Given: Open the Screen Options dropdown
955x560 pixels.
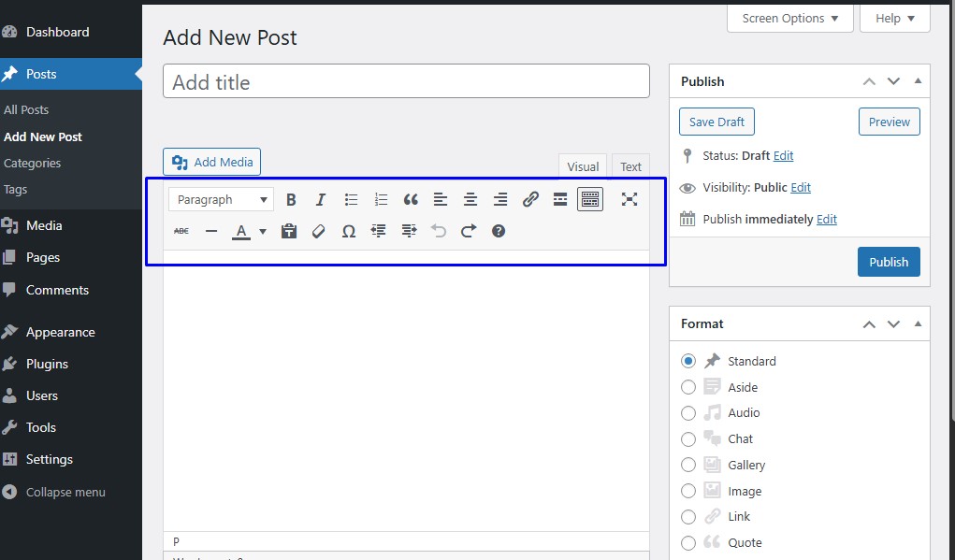Looking at the screenshot, I should click(x=789, y=18).
